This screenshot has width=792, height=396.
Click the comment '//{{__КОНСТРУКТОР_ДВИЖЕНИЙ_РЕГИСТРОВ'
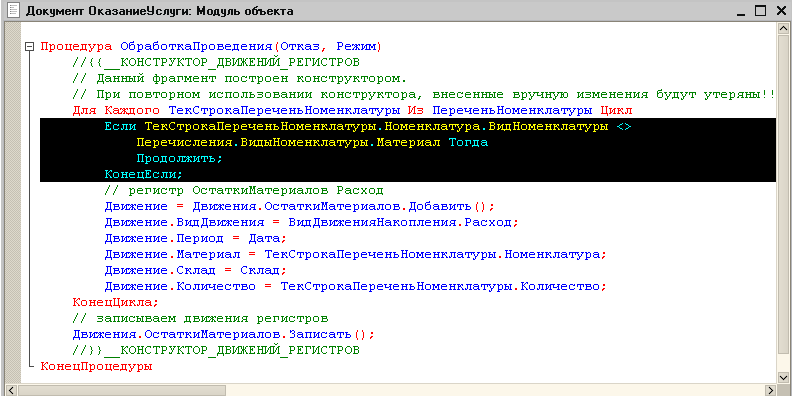click(x=216, y=63)
